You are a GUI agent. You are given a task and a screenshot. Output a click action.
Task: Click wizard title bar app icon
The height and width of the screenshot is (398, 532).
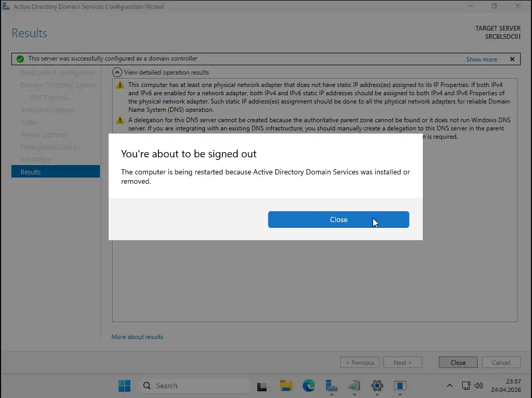point(6,6)
